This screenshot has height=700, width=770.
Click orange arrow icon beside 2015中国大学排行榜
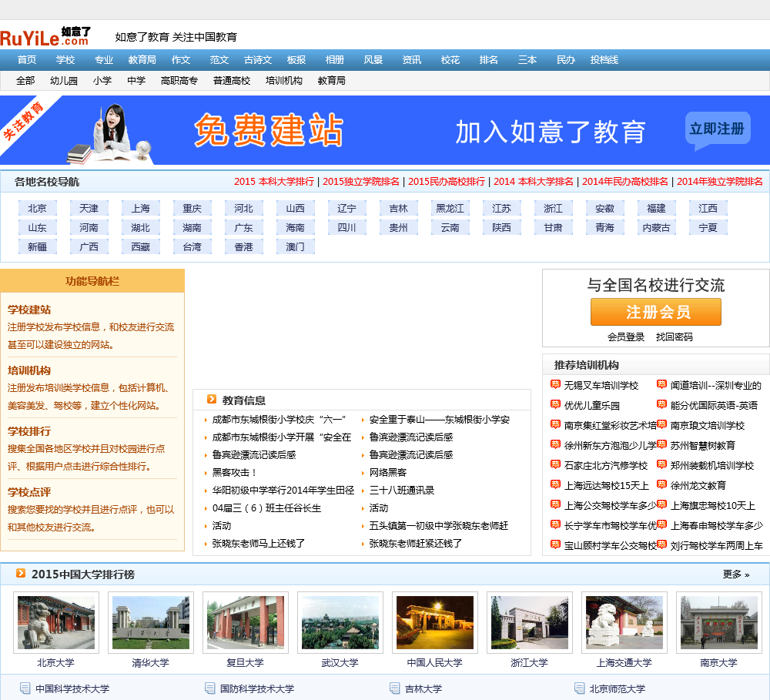pyautogui.click(x=21, y=573)
